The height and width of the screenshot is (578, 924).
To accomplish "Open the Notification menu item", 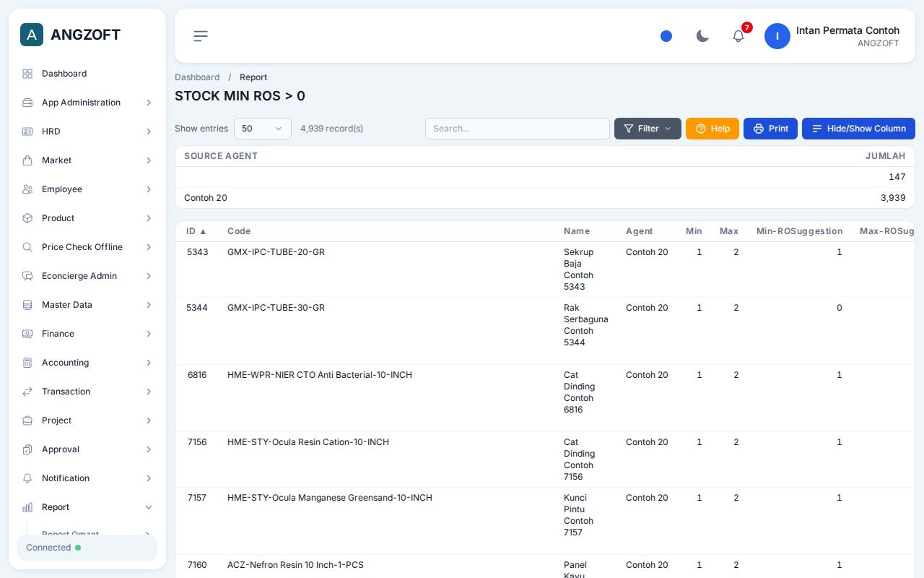I will click(x=87, y=478).
